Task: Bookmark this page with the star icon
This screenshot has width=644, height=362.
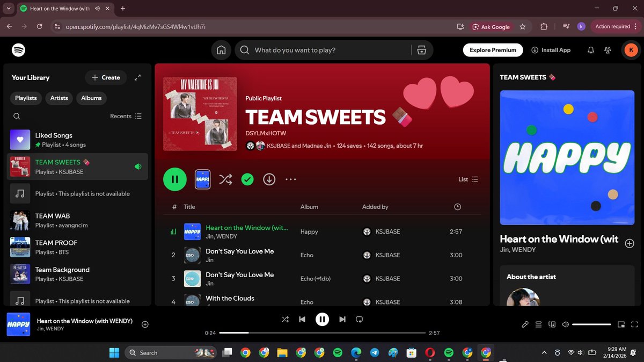Action: 523,26
